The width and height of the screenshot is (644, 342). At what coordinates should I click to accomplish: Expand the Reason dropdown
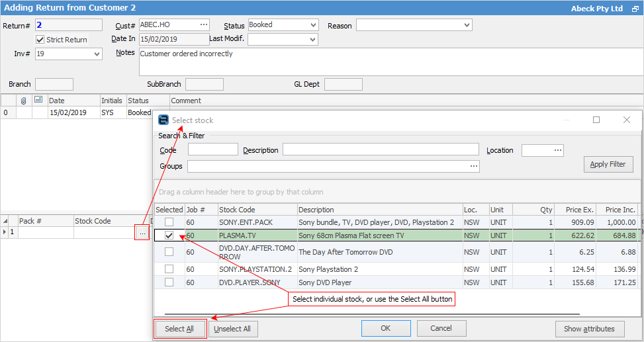click(467, 25)
